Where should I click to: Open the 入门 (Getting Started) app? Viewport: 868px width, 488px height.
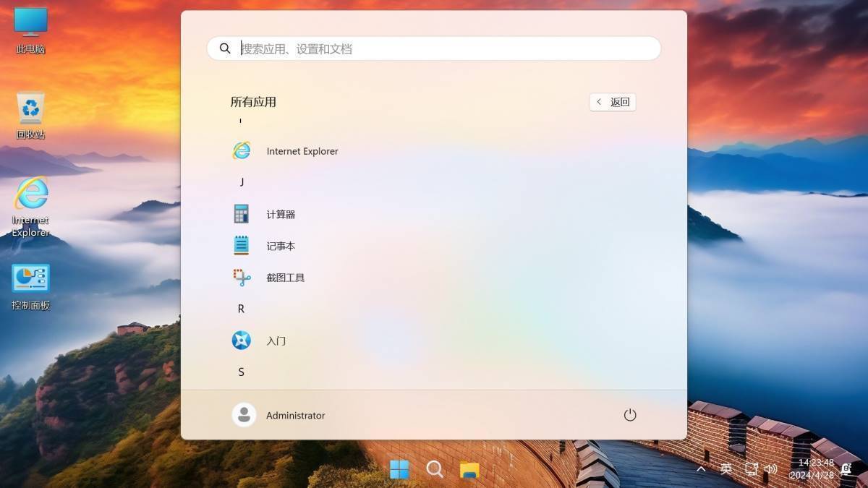pos(276,340)
